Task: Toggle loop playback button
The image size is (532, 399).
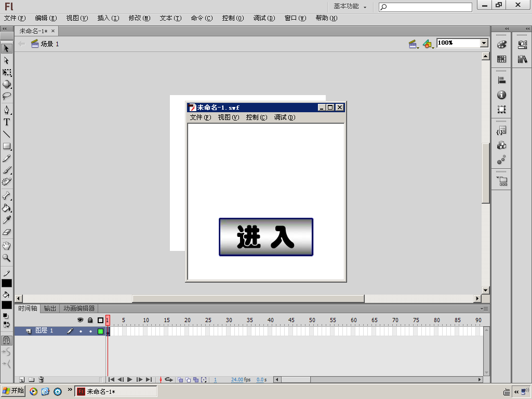Action: (x=169, y=380)
